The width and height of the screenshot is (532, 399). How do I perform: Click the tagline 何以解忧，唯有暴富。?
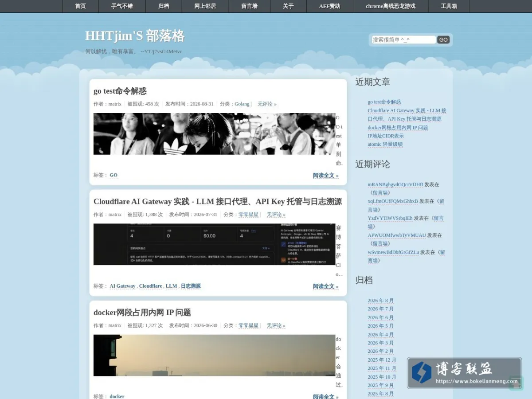[x=111, y=51]
